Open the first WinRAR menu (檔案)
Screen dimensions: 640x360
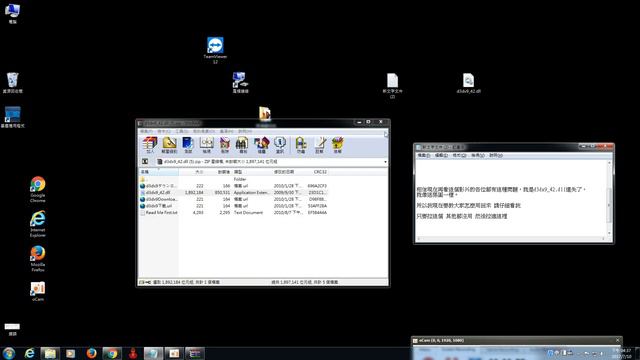(x=146, y=131)
